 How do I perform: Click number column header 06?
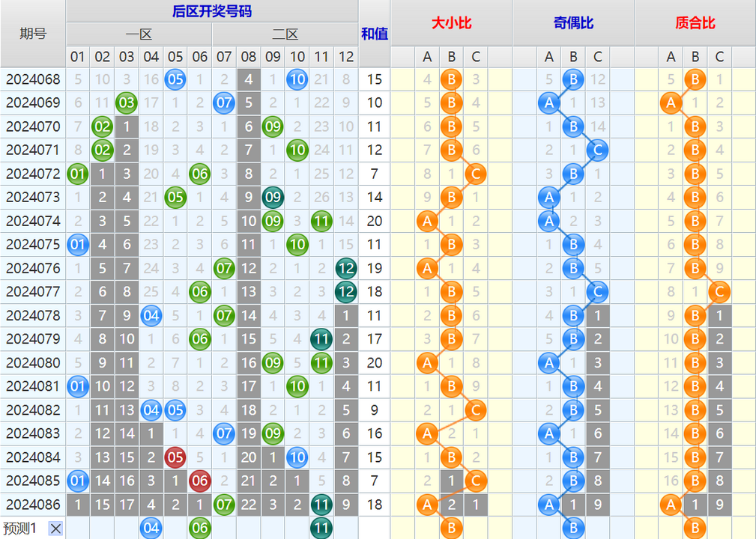point(199,57)
